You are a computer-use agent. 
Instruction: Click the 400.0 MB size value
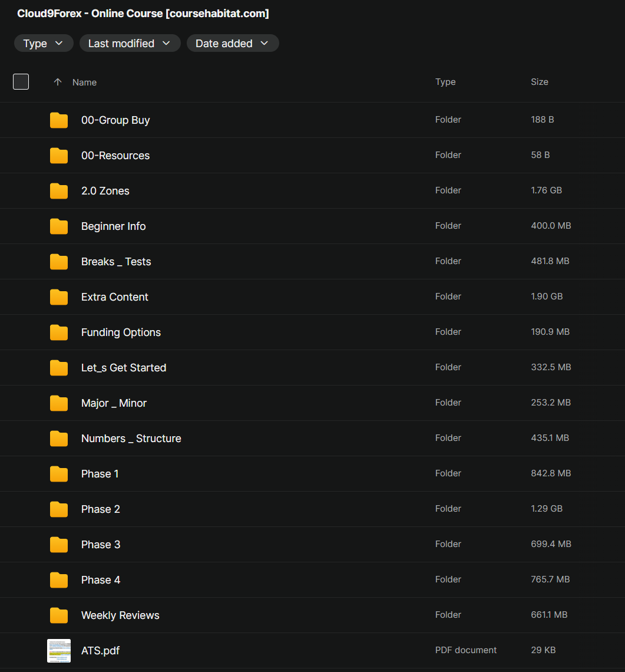(551, 226)
